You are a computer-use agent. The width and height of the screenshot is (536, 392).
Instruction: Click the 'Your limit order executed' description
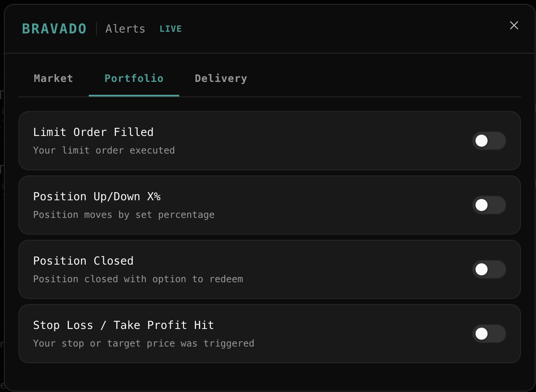point(104,151)
